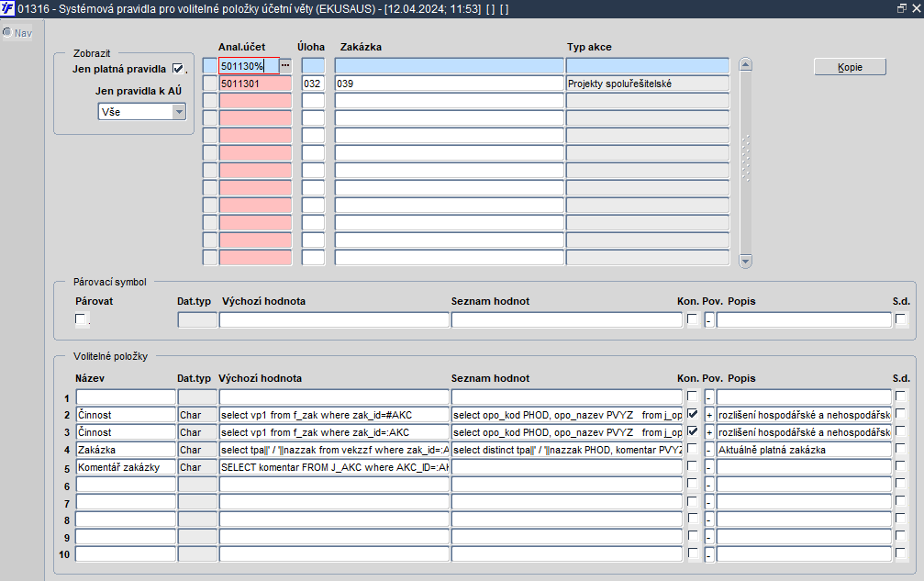Click scroll up arrow of rules list
The height and width of the screenshot is (581, 924).
click(x=745, y=65)
